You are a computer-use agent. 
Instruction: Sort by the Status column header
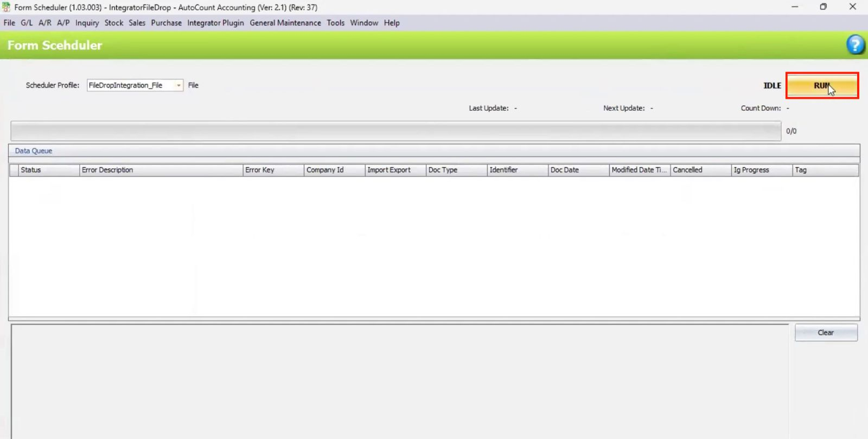coord(49,170)
